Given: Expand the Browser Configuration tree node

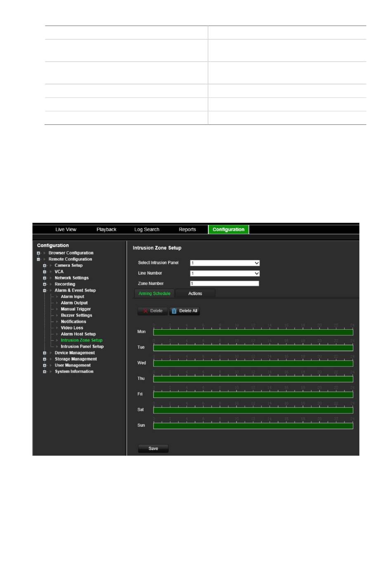Looking at the screenshot, I should coord(38,253).
